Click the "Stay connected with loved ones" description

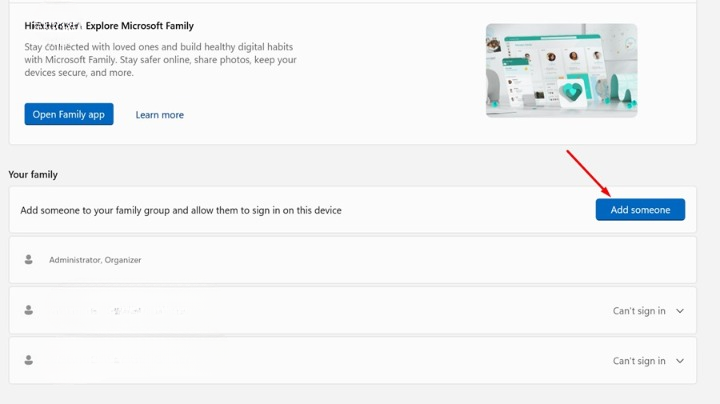(160, 60)
